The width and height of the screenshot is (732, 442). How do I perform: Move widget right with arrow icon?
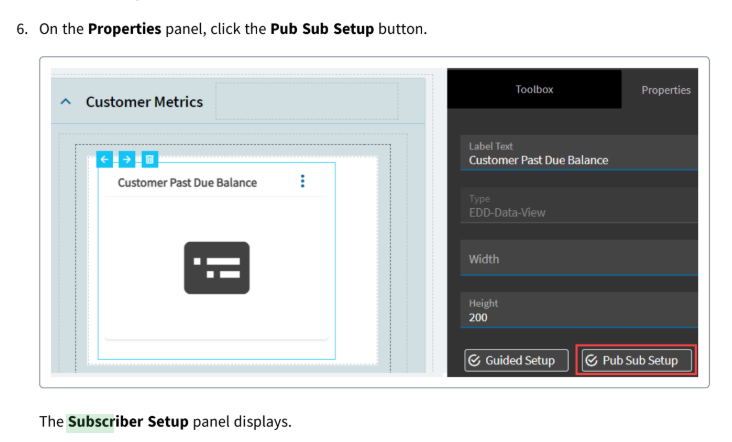127,160
